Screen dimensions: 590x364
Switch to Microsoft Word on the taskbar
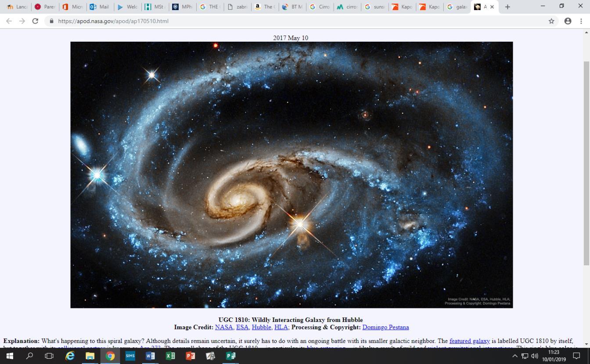pos(150,356)
